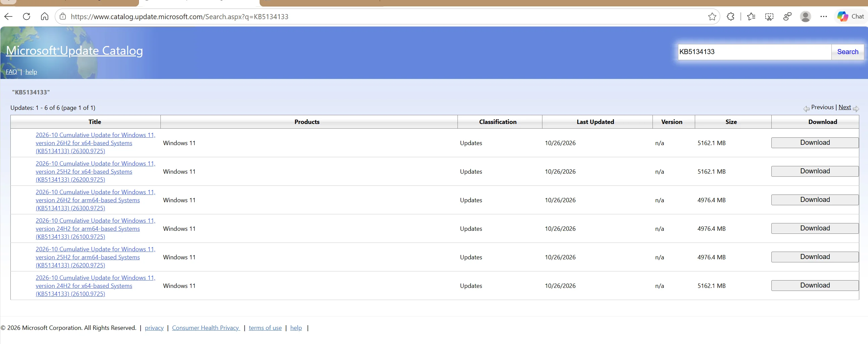The image size is (868, 344).
Task: Download the 24H2 arm64 update
Action: click(x=815, y=228)
